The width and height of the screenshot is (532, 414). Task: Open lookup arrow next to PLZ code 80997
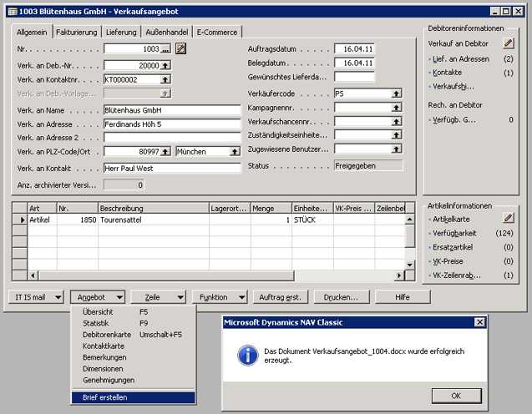click(165, 152)
